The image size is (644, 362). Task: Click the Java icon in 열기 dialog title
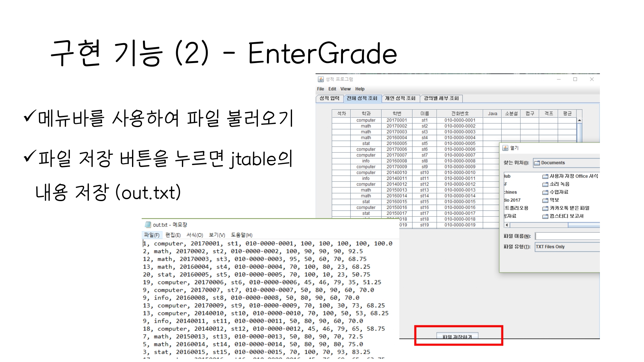505,148
